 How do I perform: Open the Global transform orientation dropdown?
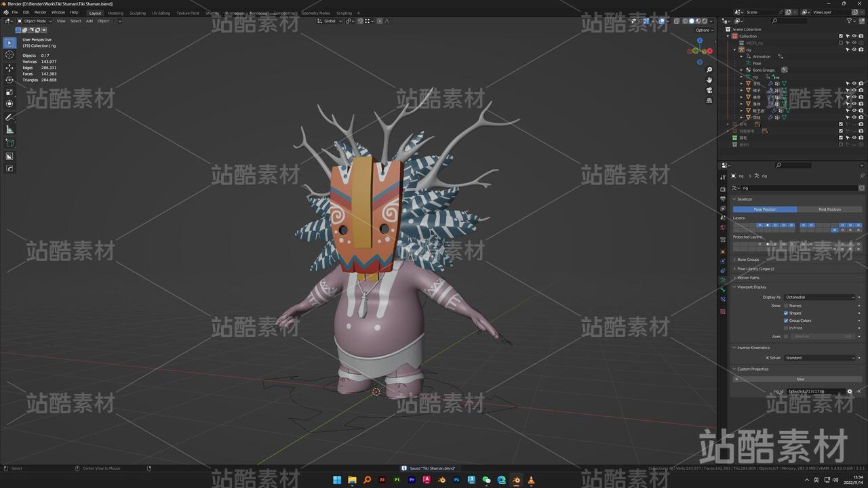click(x=330, y=21)
